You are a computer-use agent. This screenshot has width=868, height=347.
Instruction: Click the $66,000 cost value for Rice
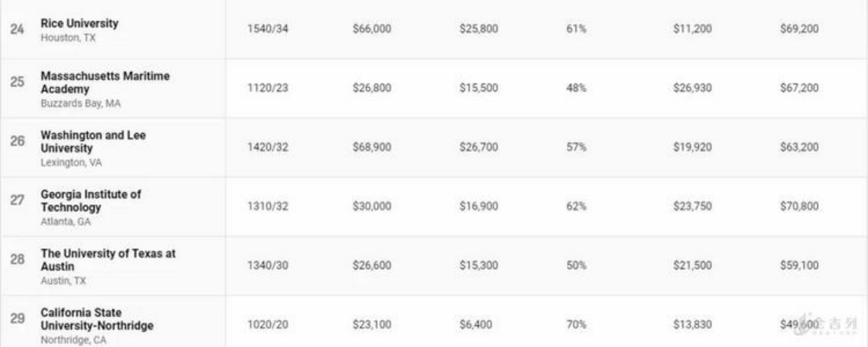click(371, 29)
